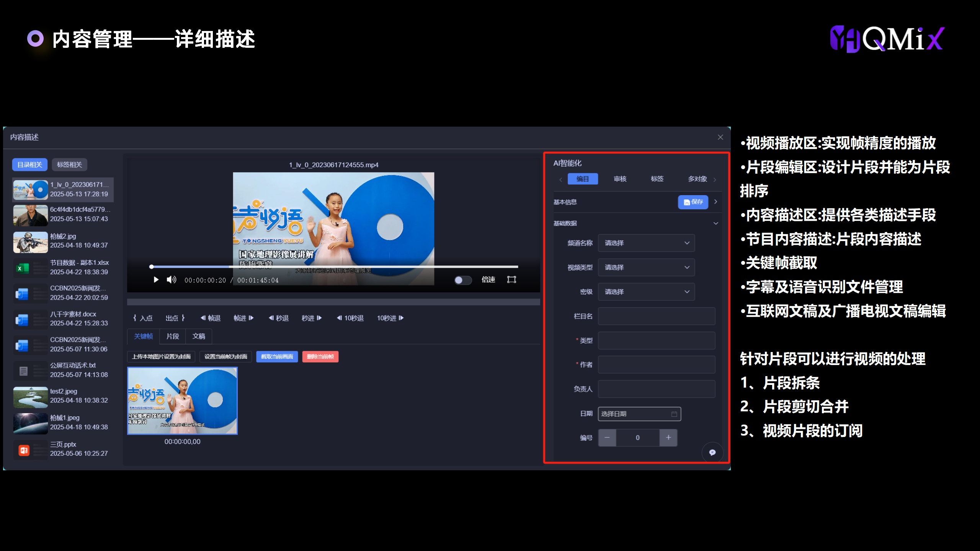Open the chat bubble helper icon
This screenshot has width=980, height=551.
pyautogui.click(x=712, y=452)
